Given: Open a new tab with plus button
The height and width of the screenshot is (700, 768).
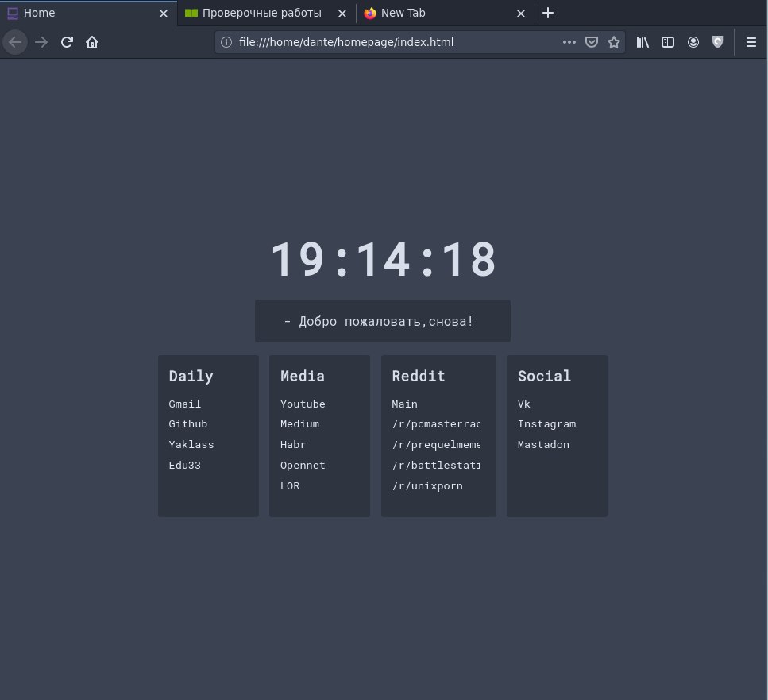Looking at the screenshot, I should tap(548, 13).
